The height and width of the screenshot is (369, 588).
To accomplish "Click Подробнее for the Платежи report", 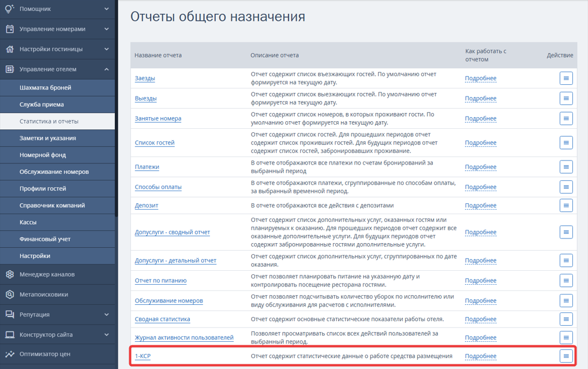I will point(481,167).
